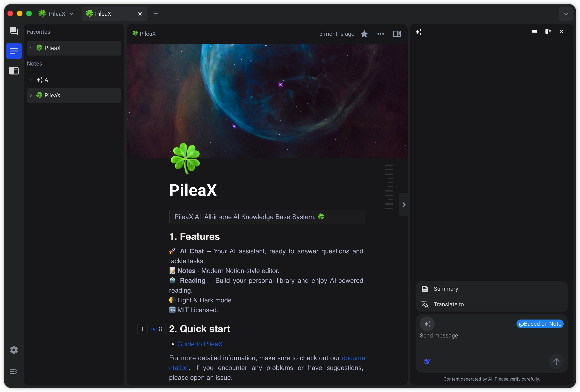The width and height of the screenshot is (580, 392).
Task: Click the PileaX breadcrumb in note header
Action: tap(144, 34)
